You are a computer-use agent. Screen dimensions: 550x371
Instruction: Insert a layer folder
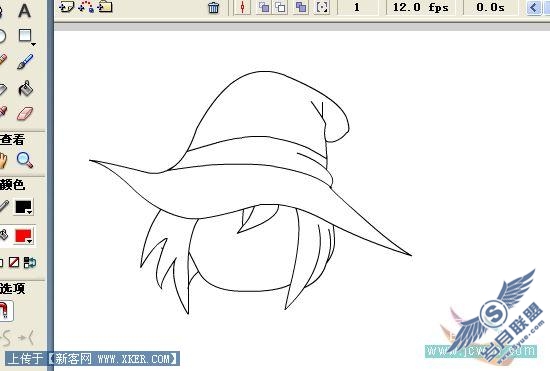coord(105,7)
